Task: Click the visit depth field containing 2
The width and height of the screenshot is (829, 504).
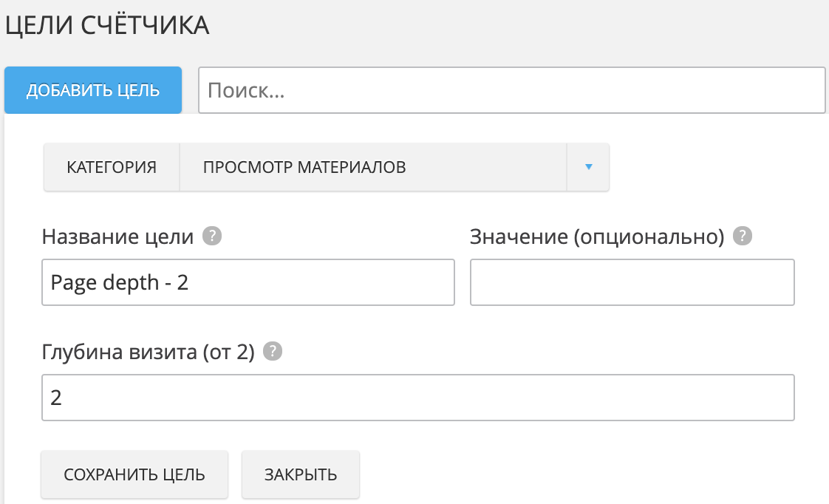Action: 417,398
